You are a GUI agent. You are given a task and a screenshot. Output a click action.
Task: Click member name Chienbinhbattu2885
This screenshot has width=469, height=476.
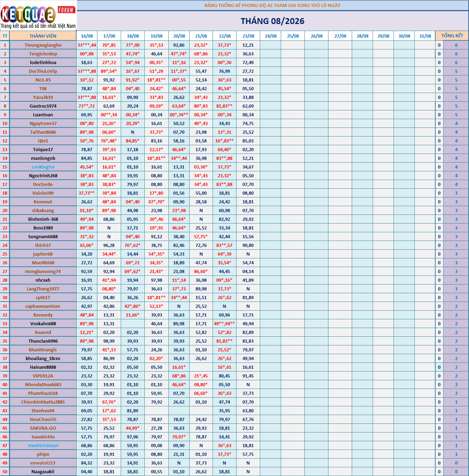pos(43,402)
